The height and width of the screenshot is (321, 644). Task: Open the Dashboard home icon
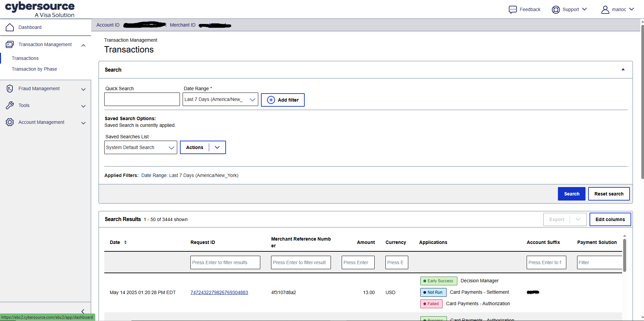(x=10, y=27)
